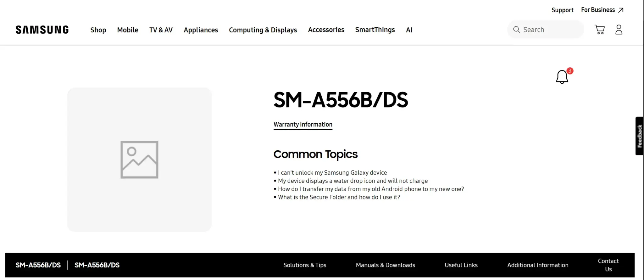Click the product image placeholder
The width and height of the screenshot is (644, 280).
click(x=139, y=160)
